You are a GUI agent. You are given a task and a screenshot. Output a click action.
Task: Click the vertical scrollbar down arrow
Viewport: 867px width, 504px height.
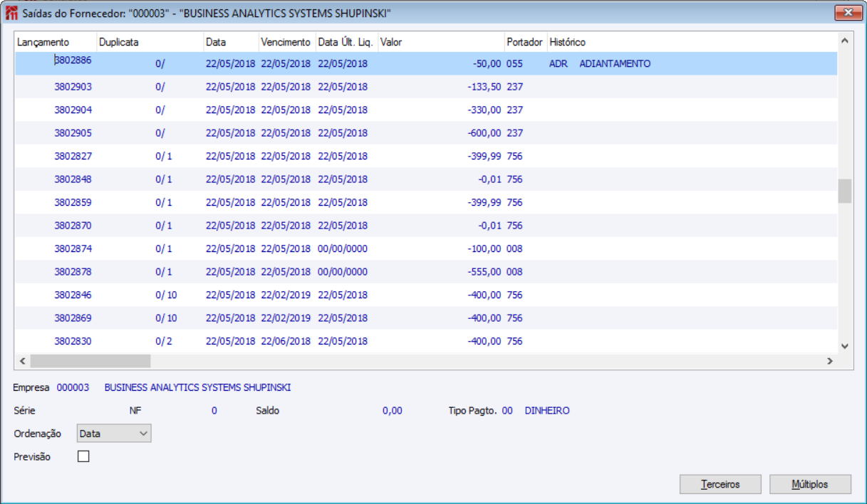point(845,345)
